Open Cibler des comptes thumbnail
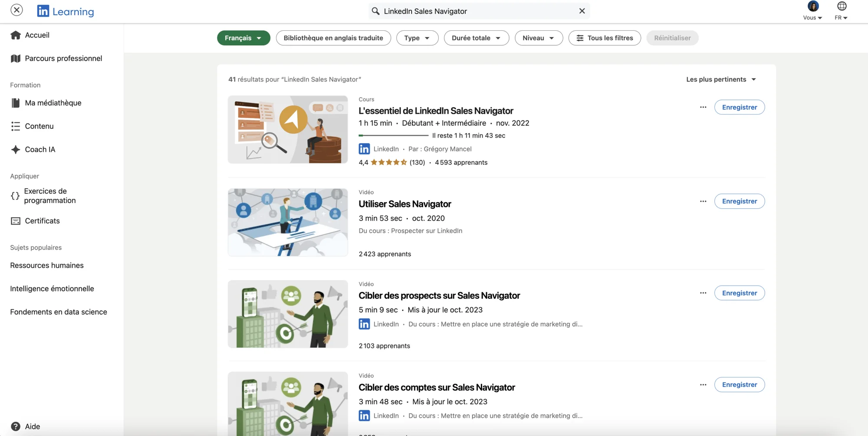This screenshot has height=436, width=868. click(288, 404)
